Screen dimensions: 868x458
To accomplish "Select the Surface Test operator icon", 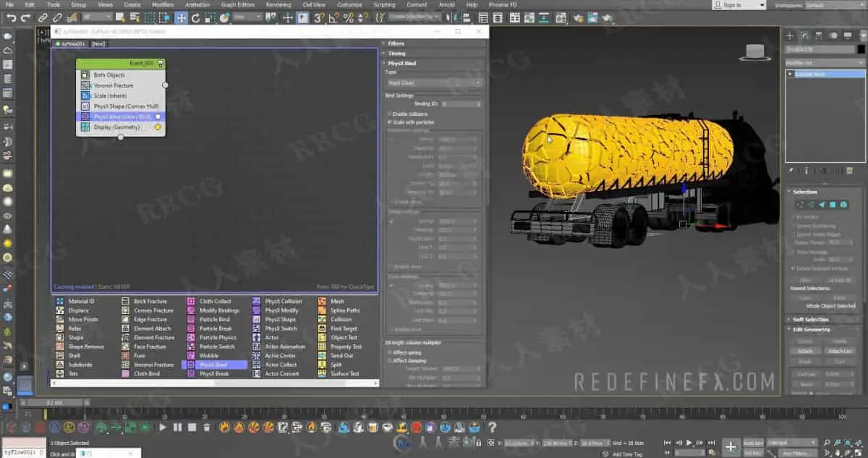I will coord(323,374).
